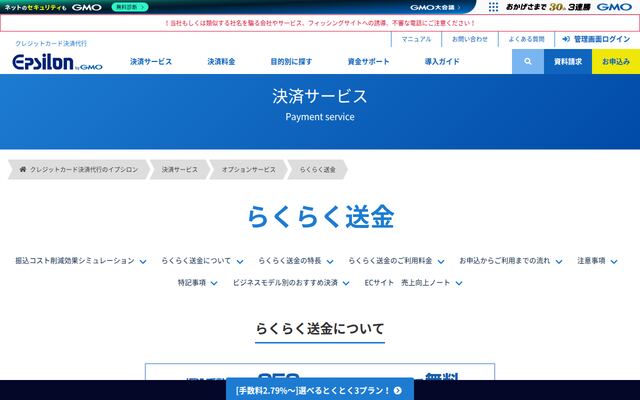
Task: Jump to ビジネスモデル別のおすすめ決済 section
Action: tap(291, 282)
